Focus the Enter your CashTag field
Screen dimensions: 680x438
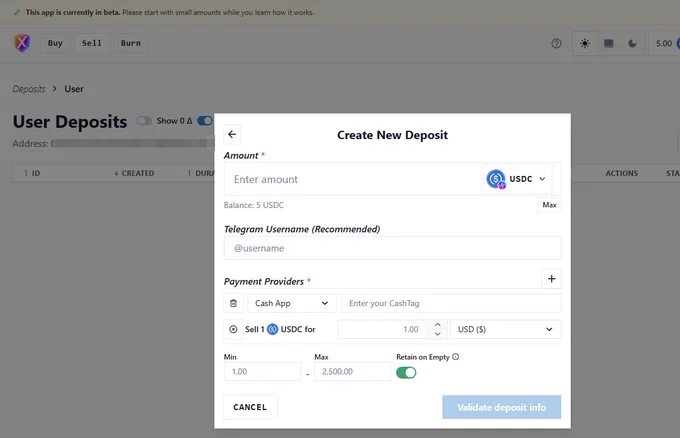click(451, 303)
